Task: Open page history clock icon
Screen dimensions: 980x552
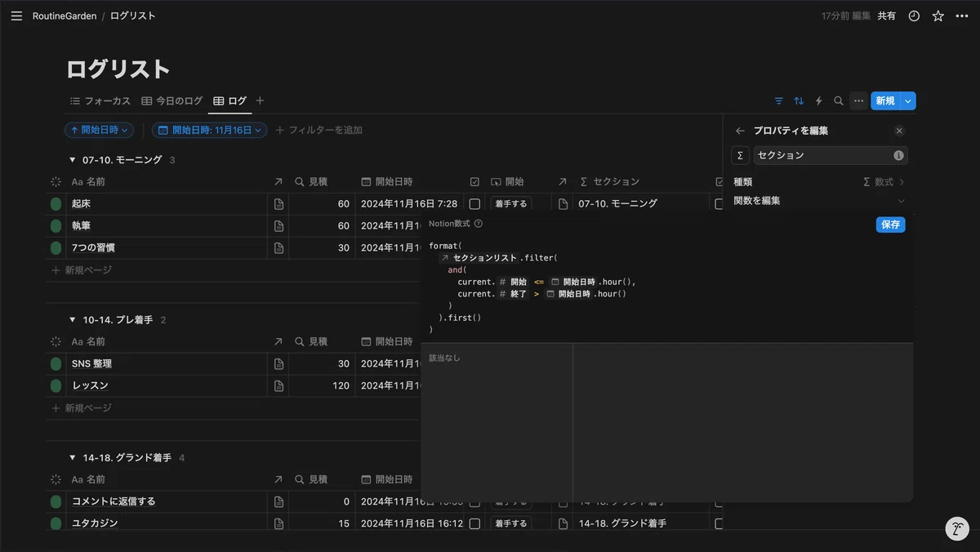Action: [x=914, y=16]
